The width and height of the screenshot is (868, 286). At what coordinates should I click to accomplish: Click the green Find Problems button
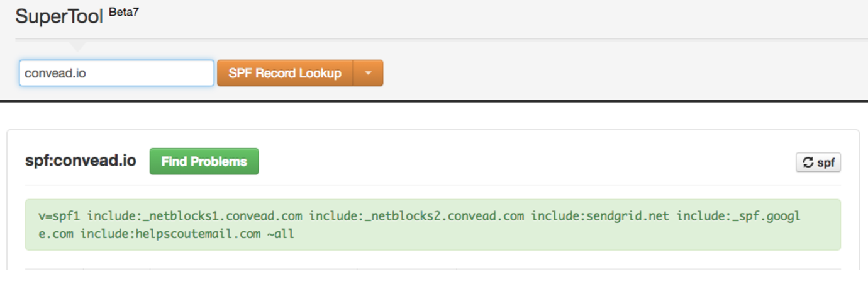pyautogui.click(x=204, y=161)
